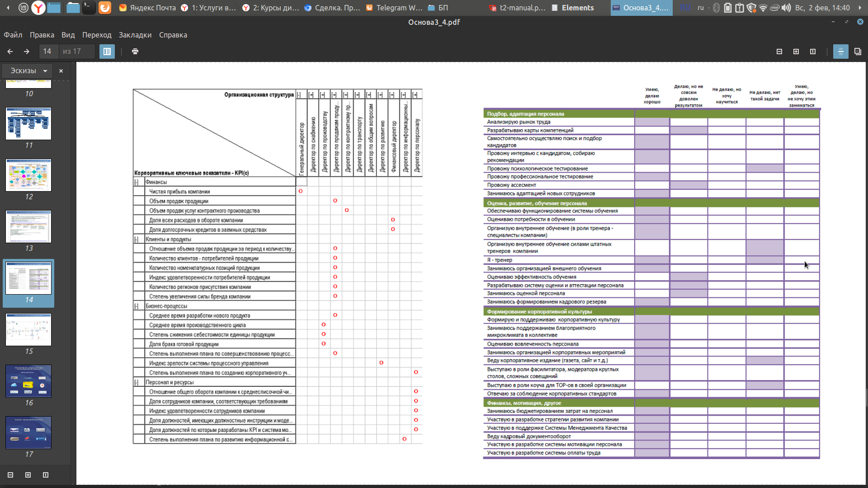Image resolution: width=868 pixels, height=488 pixels.
Task: Open Wi-Fi network settings in tray
Action: 763,8
